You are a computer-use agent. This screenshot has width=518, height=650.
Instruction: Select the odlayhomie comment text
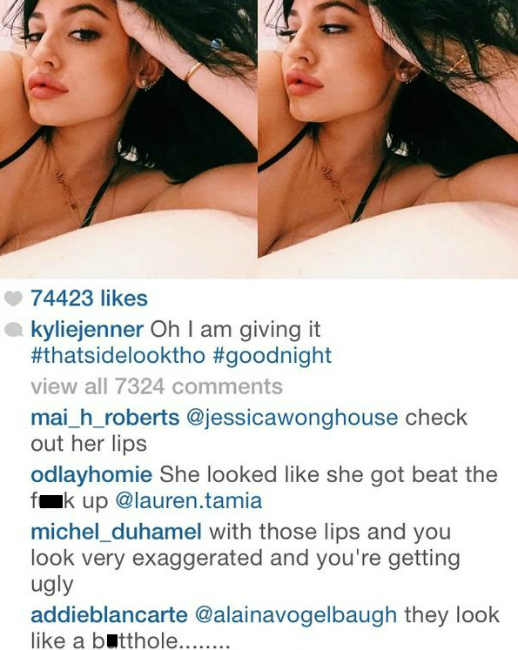pos(264,488)
